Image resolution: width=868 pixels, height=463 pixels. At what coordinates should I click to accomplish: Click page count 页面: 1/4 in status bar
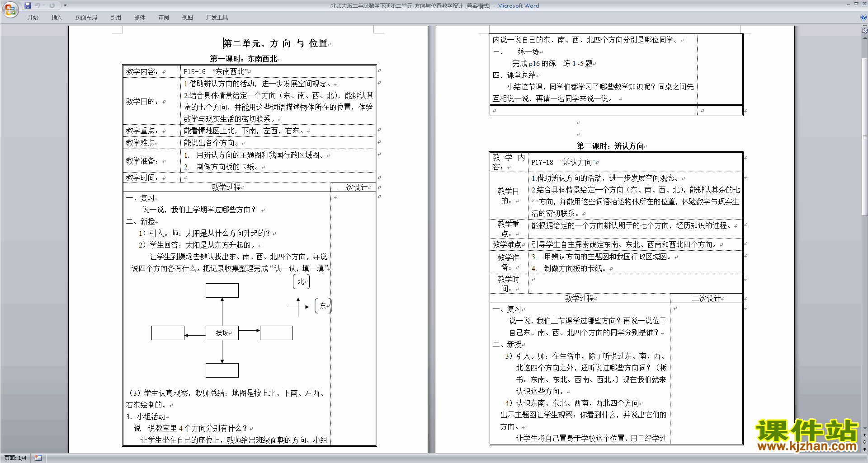coord(15,458)
